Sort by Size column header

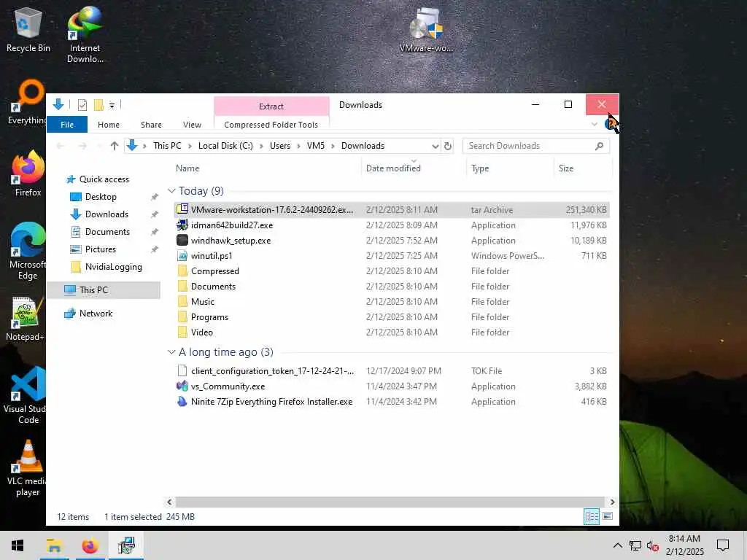pos(582,168)
